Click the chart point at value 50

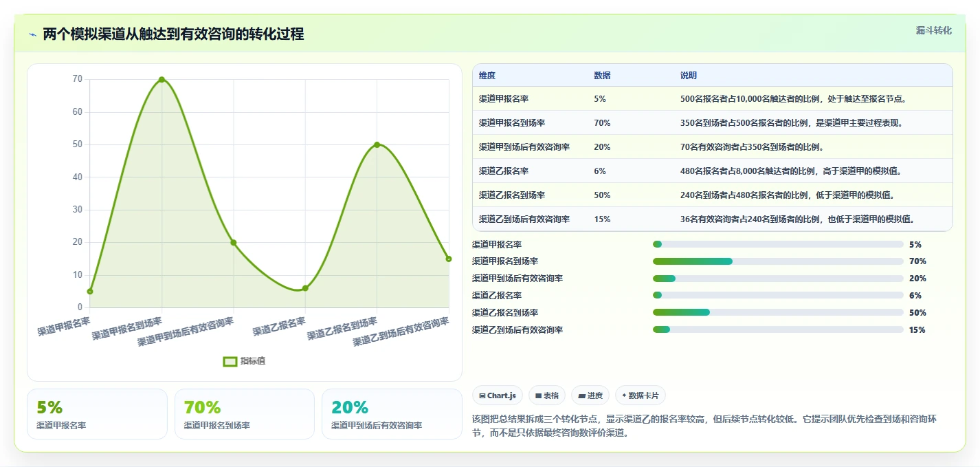pos(377,144)
